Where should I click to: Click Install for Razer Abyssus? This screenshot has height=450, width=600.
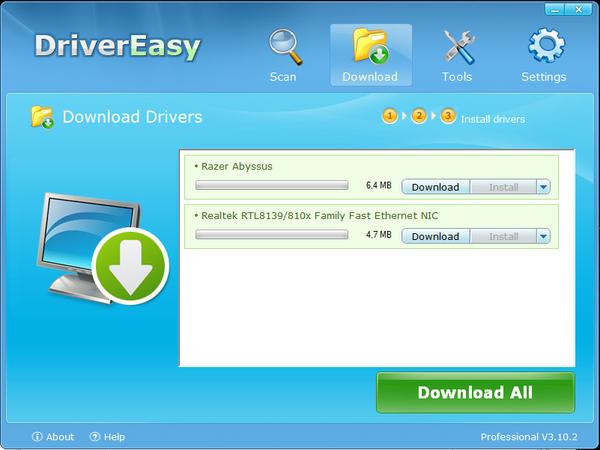click(503, 186)
